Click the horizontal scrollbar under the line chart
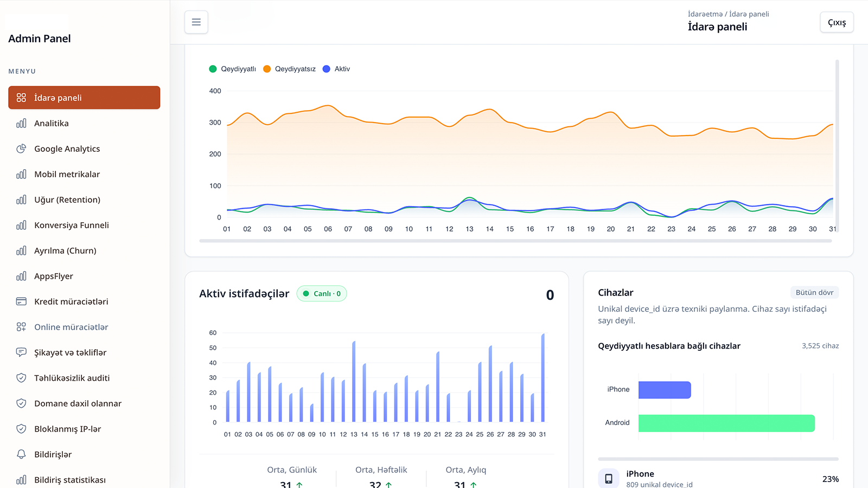Screen dimensions: 868x488 515,241
